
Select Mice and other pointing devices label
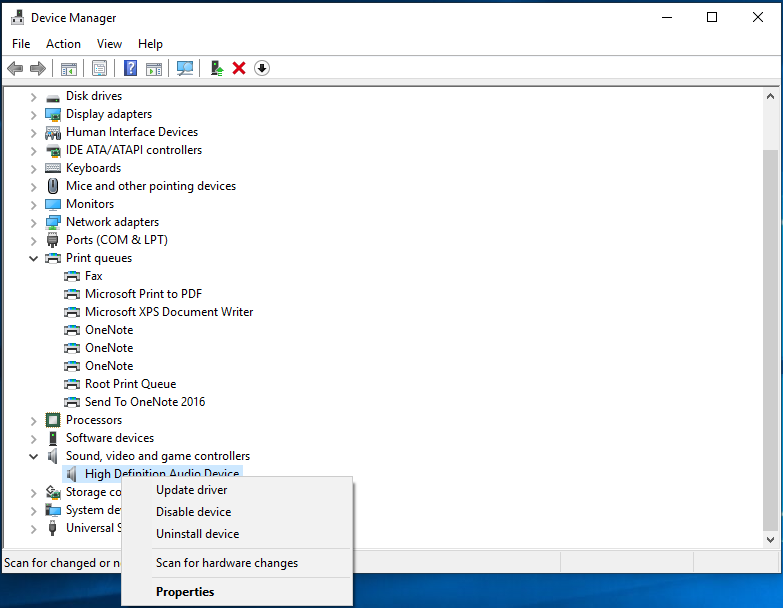point(151,186)
